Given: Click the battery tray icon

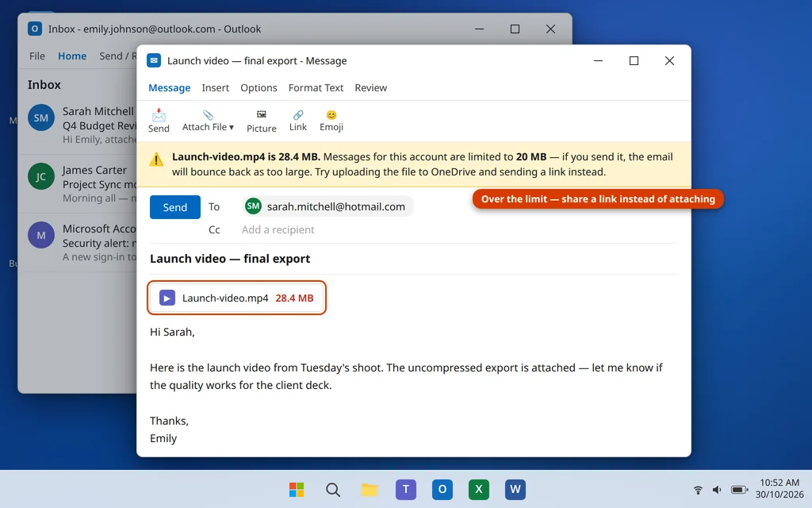Looking at the screenshot, I should (739, 489).
